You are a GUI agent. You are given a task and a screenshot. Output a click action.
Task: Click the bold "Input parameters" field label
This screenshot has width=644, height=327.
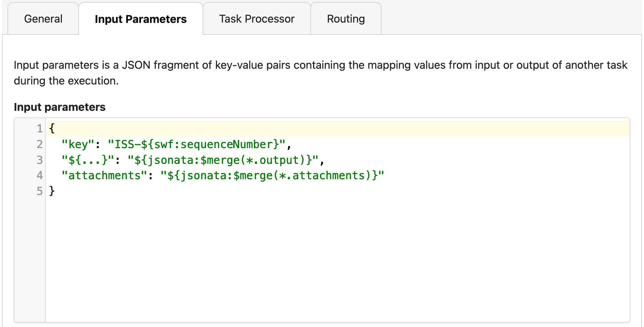point(60,107)
